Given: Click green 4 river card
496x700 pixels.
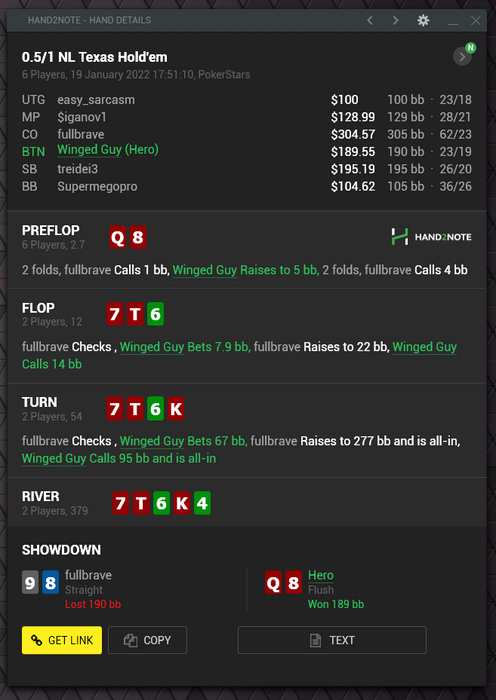Looking at the screenshot, I should point(202,503).
